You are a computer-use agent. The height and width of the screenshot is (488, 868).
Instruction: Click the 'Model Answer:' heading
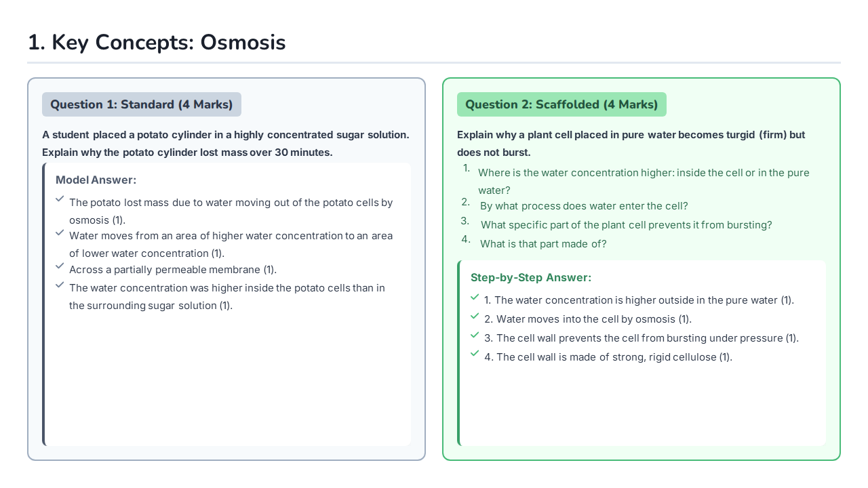96,180
